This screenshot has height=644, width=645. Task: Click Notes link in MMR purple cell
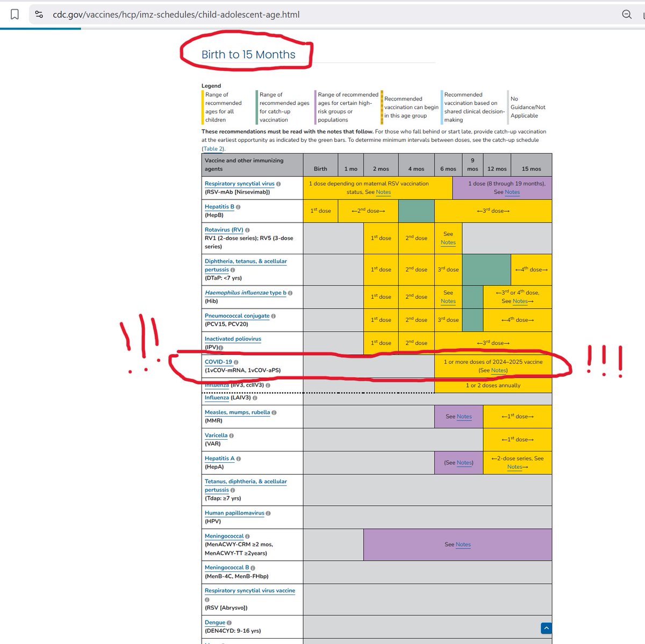[x=464, y=417]
